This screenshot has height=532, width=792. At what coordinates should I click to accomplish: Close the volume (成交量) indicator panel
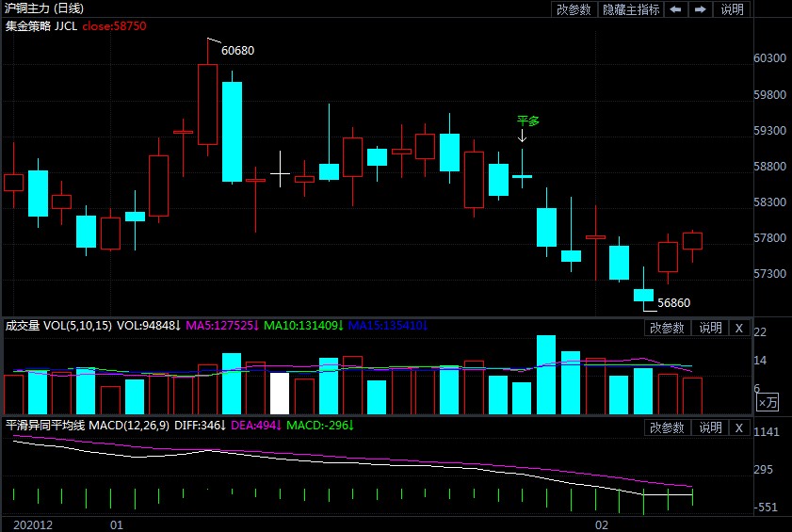click(x=738, y=328)
